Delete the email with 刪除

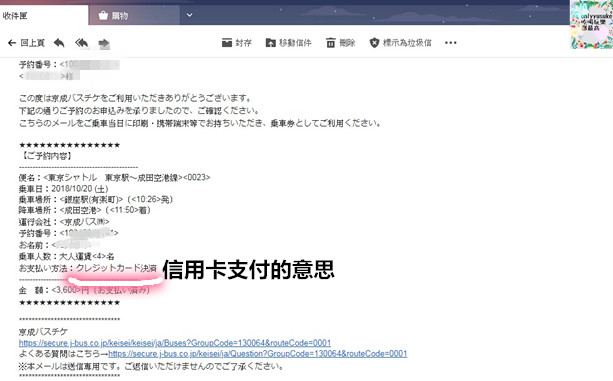pyautogui.click(x=341, y=43)
